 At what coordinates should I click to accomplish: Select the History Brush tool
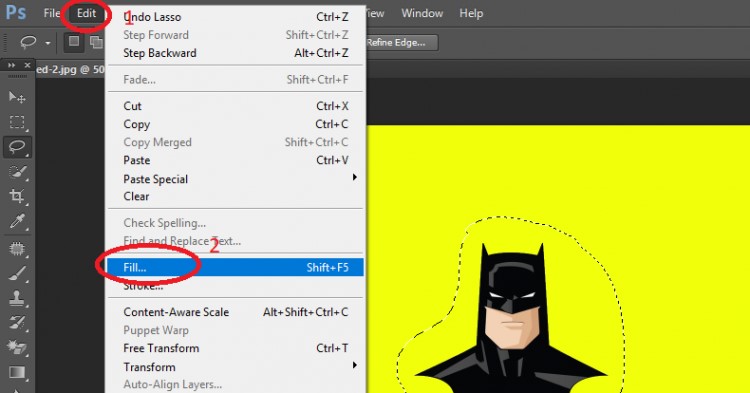click(x=17, y=323)
